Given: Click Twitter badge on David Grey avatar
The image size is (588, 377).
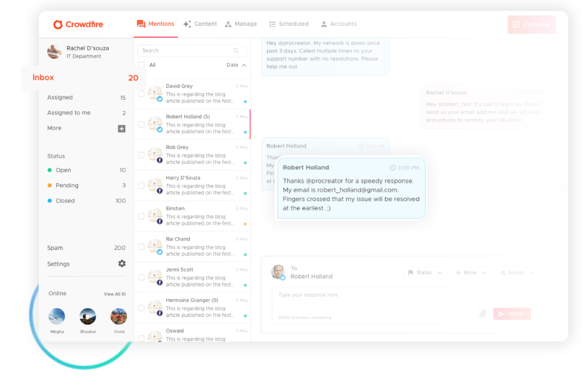Looking at the screenshot, I should [160, 99].
